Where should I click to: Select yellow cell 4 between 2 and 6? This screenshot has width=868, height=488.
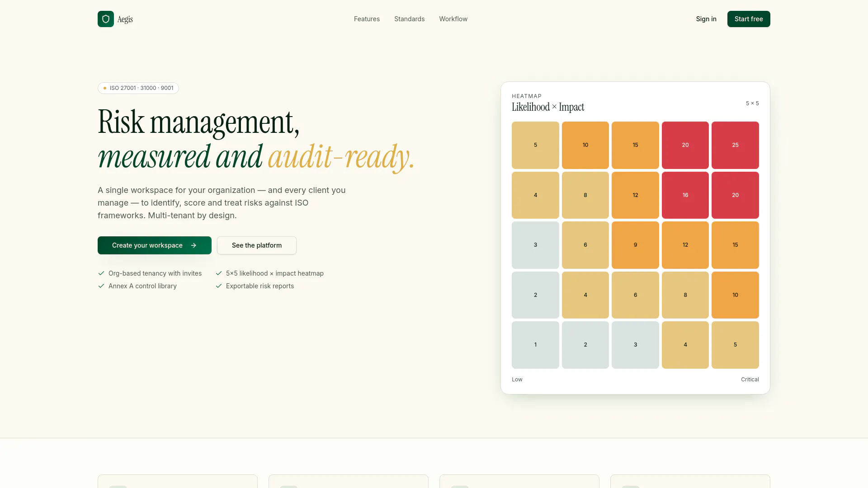point(585,295)
